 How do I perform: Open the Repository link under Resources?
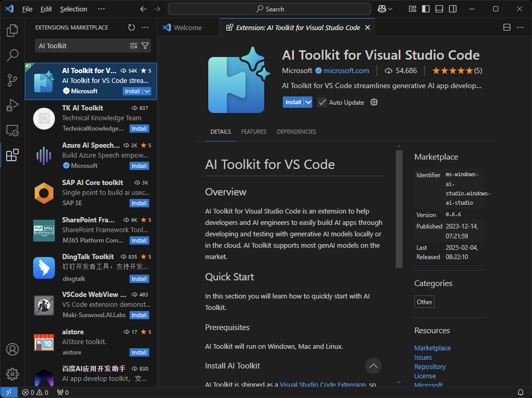tap(430, 366)
